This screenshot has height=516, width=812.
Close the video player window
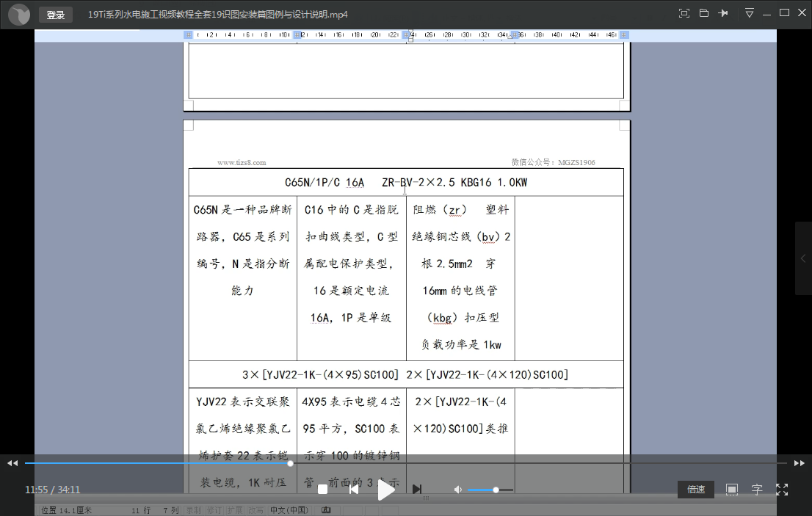802,13
